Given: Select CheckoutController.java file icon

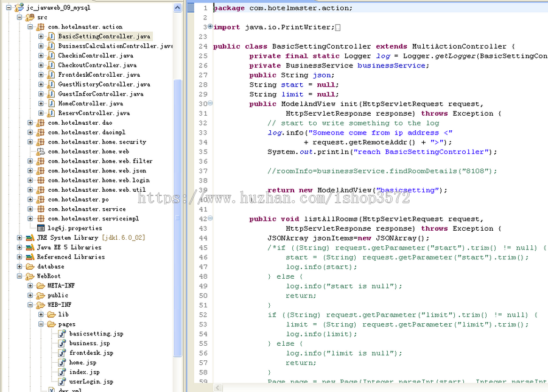Looking at the screenshot, I should click(x=51, y=65).
